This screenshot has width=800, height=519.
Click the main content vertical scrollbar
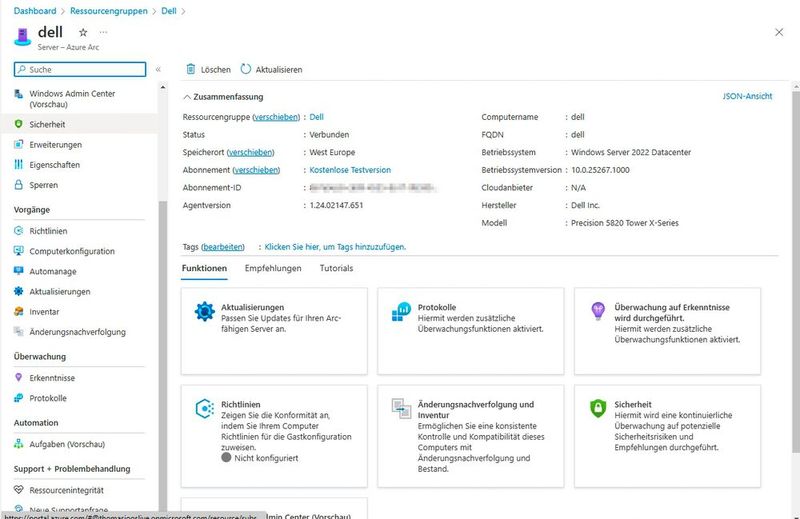point(796,270)
